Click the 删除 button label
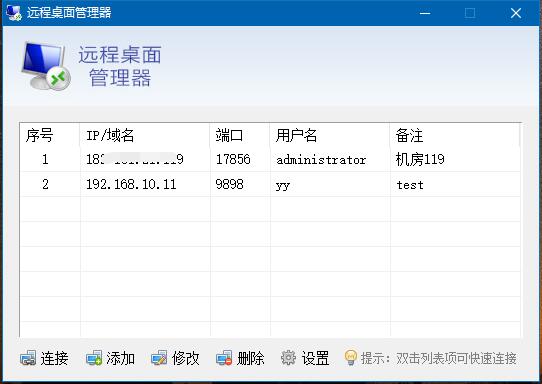542x384 pixels. coord(251,358)
